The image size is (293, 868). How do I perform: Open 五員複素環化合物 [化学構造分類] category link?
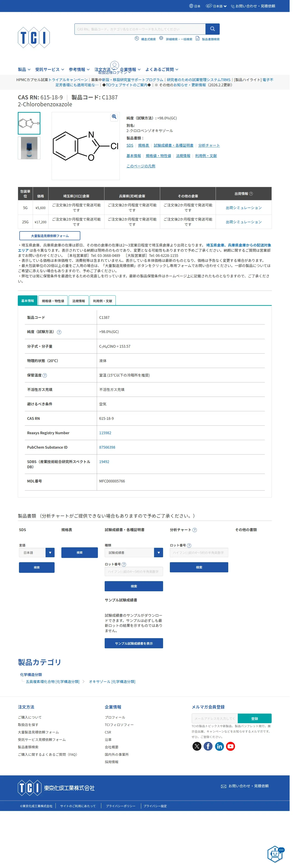pos(53,681)
